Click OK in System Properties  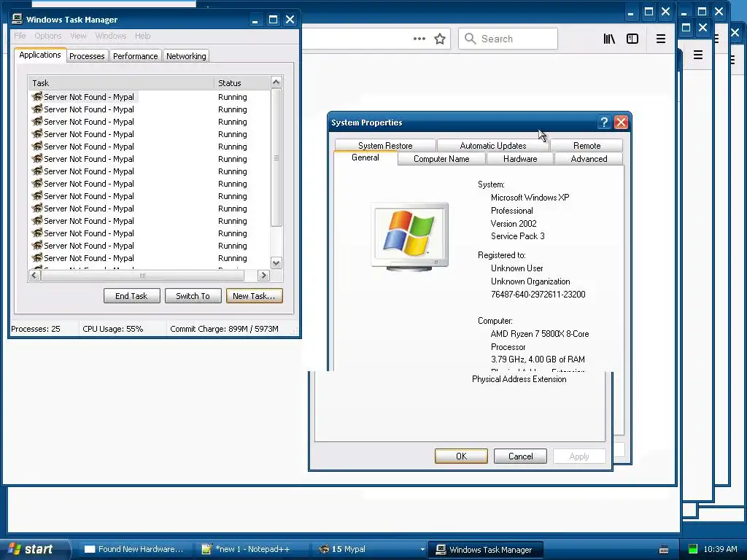[461, 456]
